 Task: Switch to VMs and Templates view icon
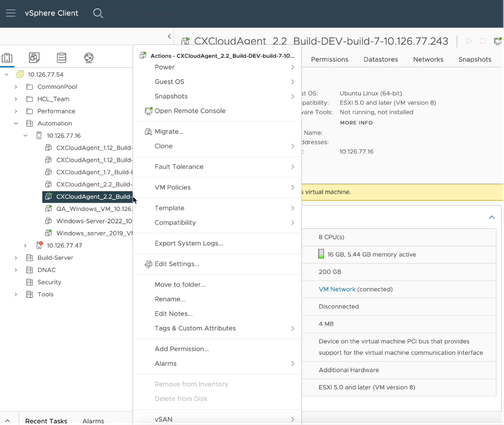(34, 58)
